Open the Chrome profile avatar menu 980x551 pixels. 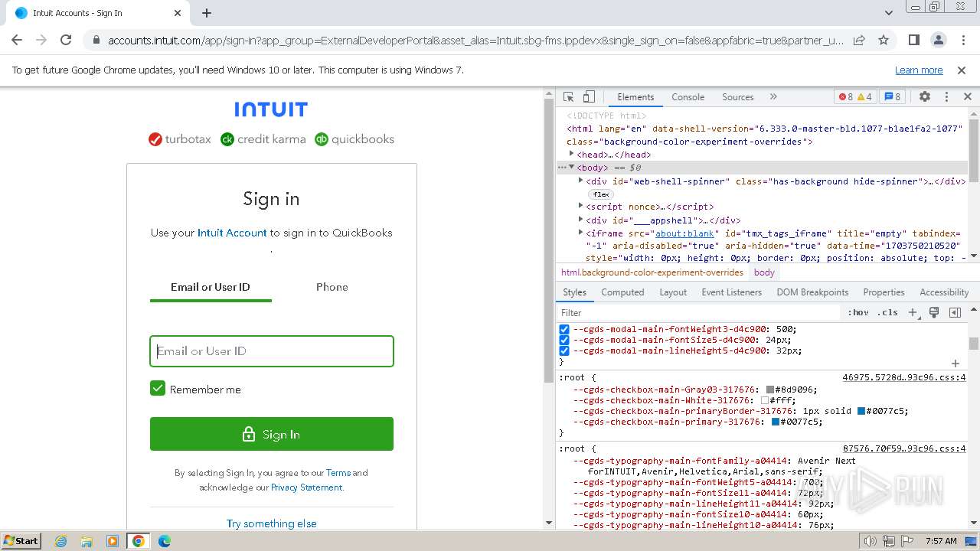click(x=939, y=40)
